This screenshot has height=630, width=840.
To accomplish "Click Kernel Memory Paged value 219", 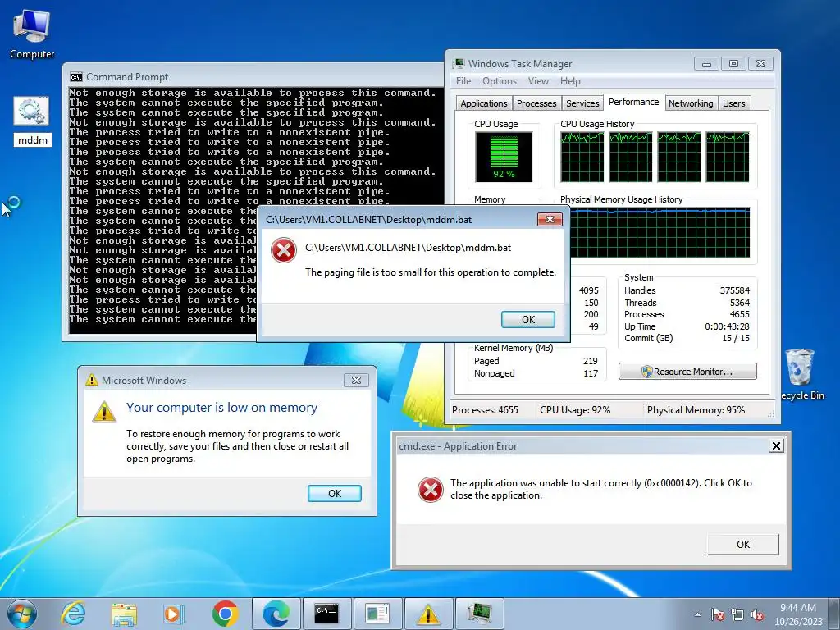I will [x=591, y=361].
